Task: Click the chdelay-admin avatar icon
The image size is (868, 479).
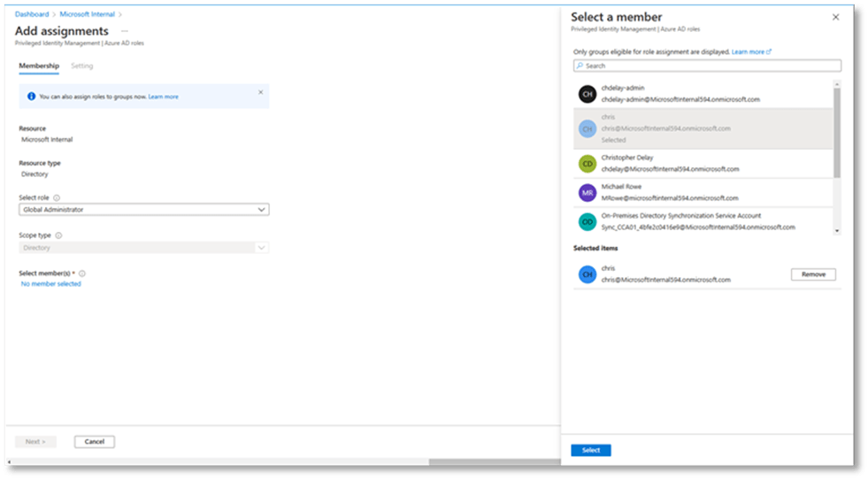Action: (x=587, y=94)
